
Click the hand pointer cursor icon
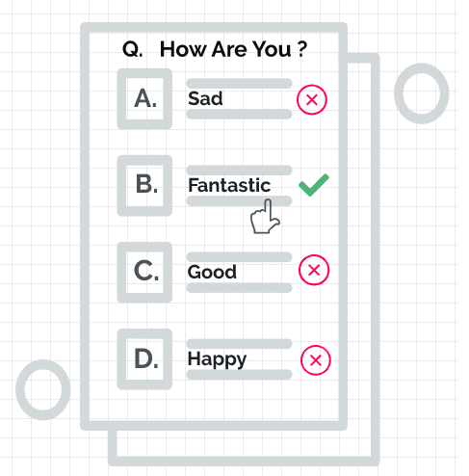265,216
